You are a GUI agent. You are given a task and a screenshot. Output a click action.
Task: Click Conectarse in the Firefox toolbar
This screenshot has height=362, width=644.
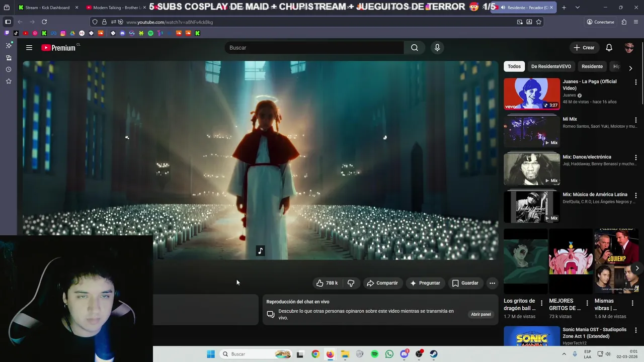coord(600,22)
